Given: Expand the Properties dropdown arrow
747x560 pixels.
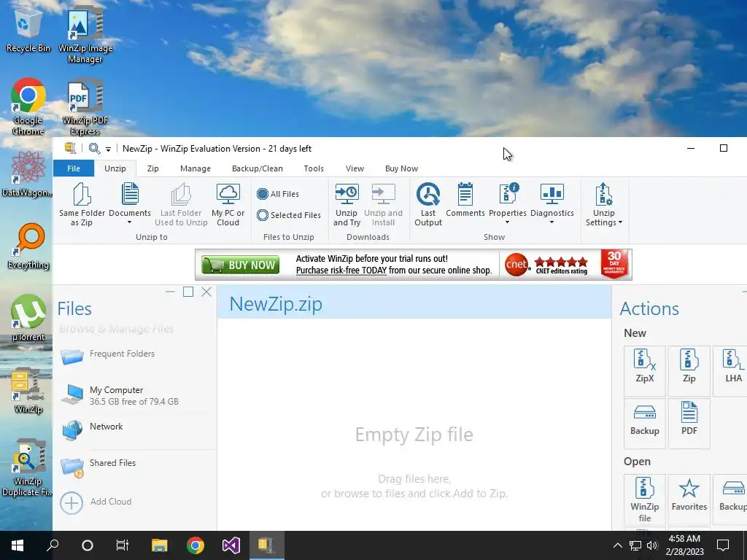Looking at the screenshot, I should click(x=507, y=222).
